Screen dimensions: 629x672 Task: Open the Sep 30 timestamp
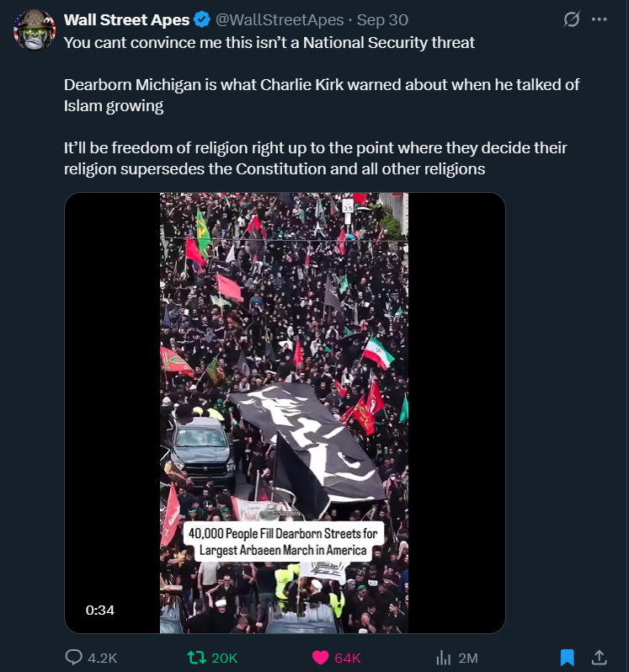click(x=382, y=19)
